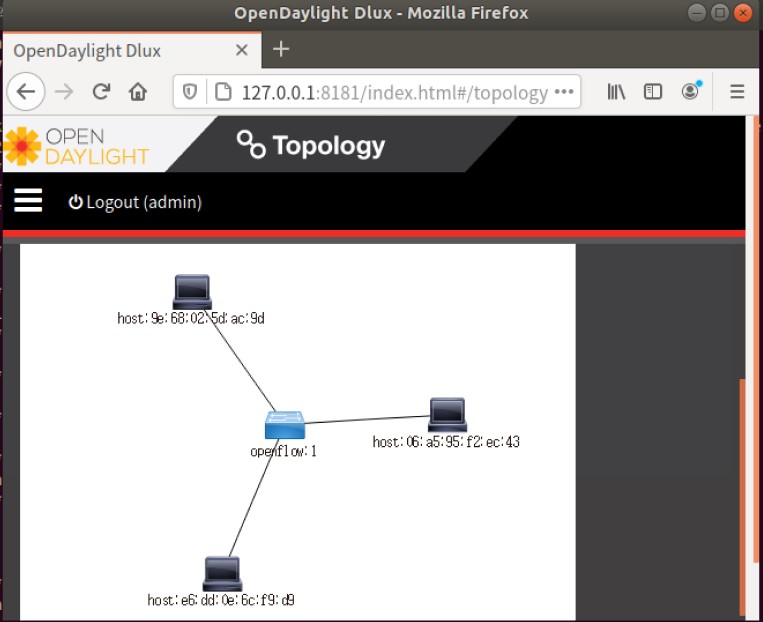Click label host:e6:dd:0e:6c:f9:d9
Screen dimensions: 763x622
[221, 600]
